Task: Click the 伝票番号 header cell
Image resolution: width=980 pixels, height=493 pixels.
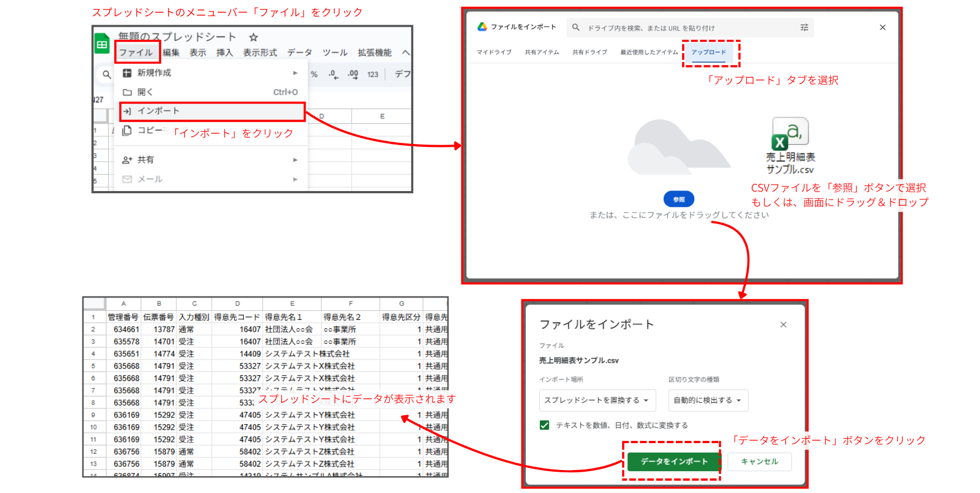Action: click(158, 317)
